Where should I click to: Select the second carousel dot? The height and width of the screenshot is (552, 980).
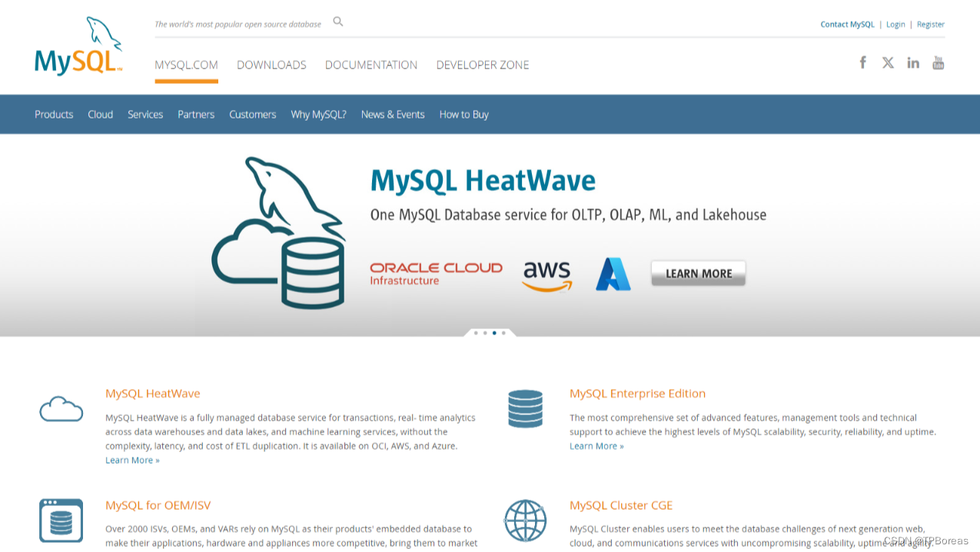pos(485,333)
